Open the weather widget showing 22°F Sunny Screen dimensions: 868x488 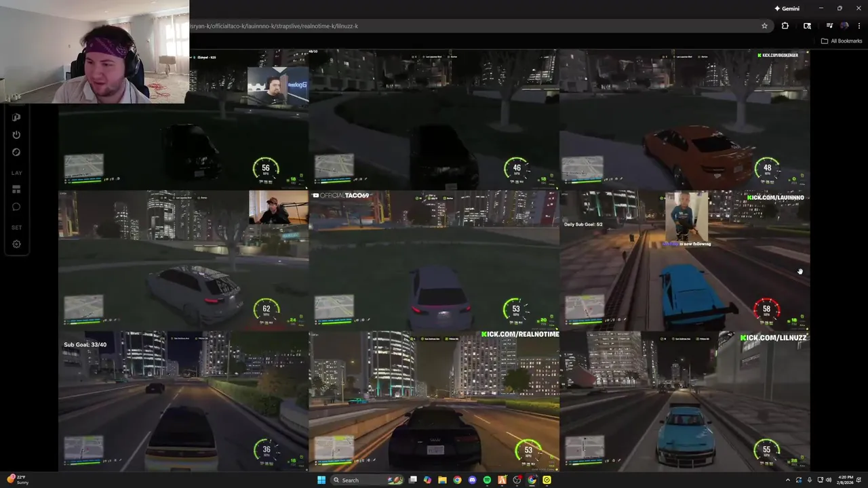click(18, 480)
